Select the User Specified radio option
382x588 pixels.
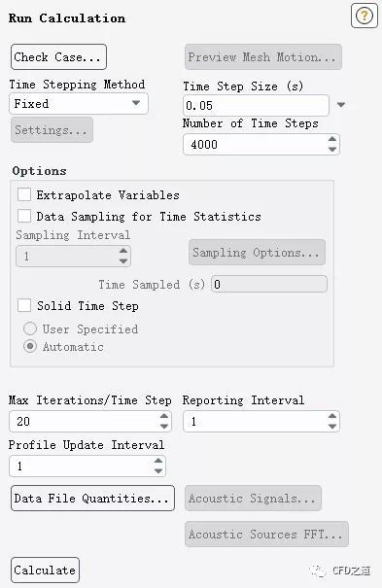point(30,329)
